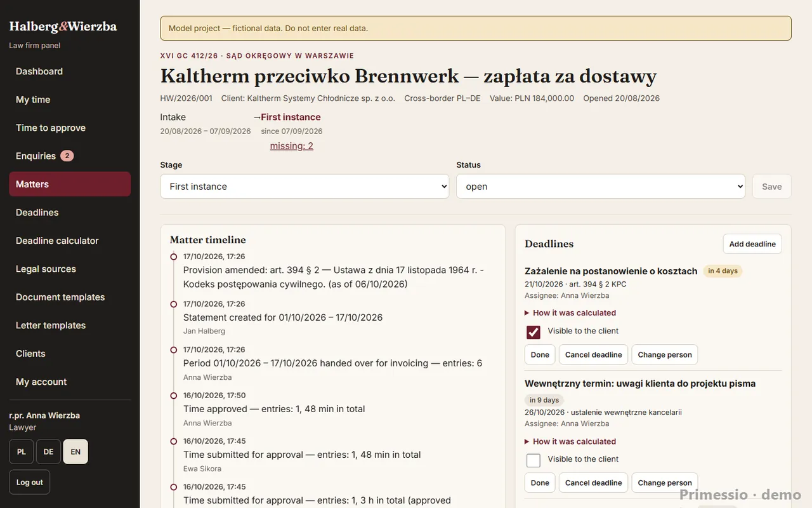Open the Status dropdown
This screenshot has height=508, width=812.
coord(601,187)
